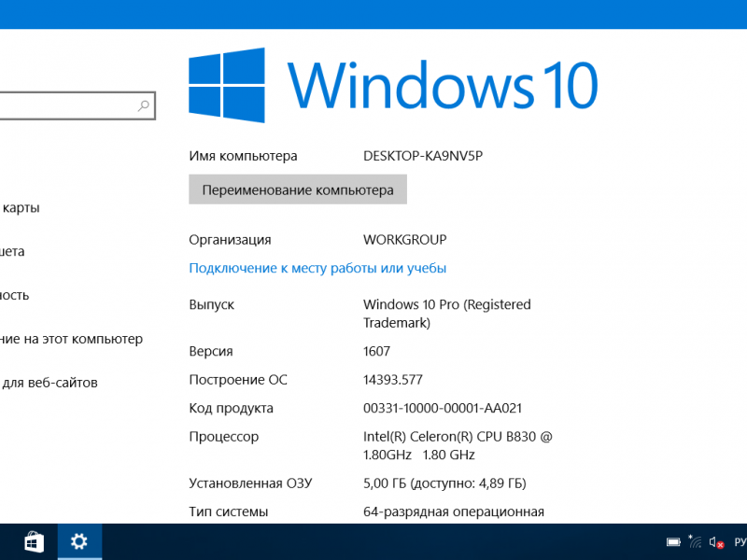Click product code 00331-10000-00001-AA021
Screen dimensions: 747x560
tap(443, 408)
